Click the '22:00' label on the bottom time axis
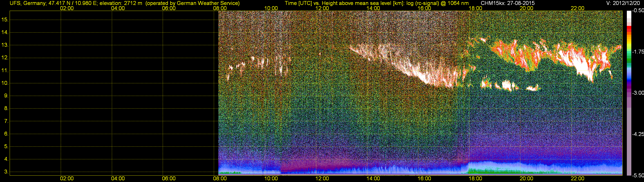This screenshot has width=644, height=182. tap(577, 179)
